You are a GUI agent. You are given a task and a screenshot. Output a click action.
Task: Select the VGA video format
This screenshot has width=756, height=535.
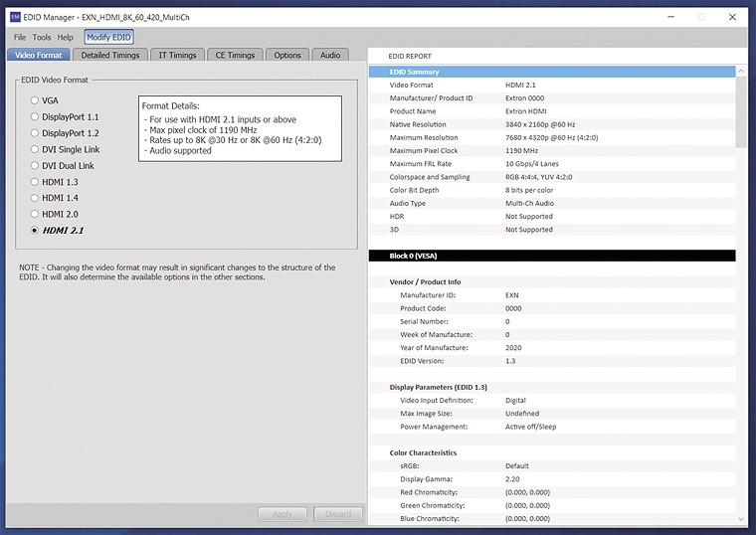point(36,100)
